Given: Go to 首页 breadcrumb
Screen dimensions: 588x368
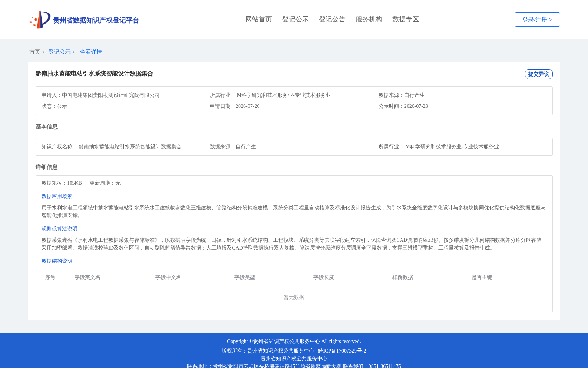Looking at the screenshot, I should (35, 52).
